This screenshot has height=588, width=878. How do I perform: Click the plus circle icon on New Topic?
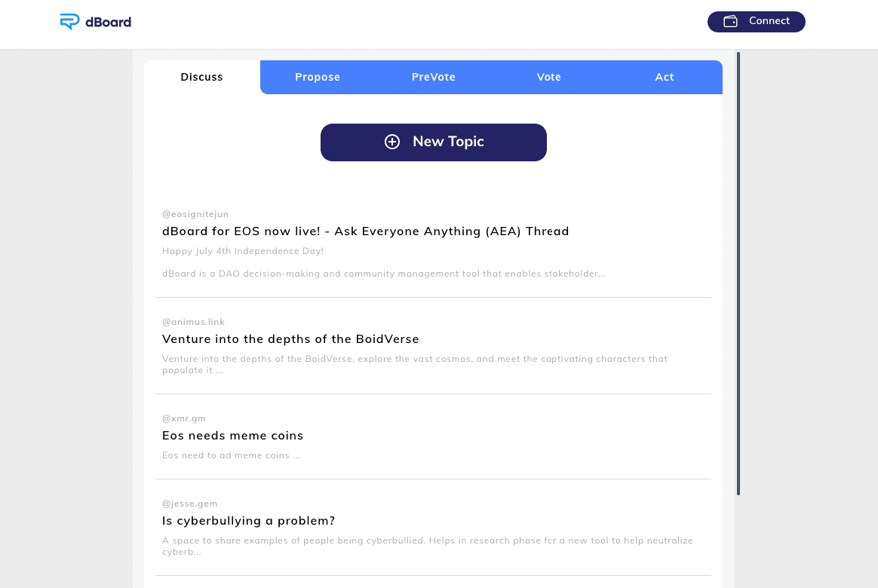[392, 142]
